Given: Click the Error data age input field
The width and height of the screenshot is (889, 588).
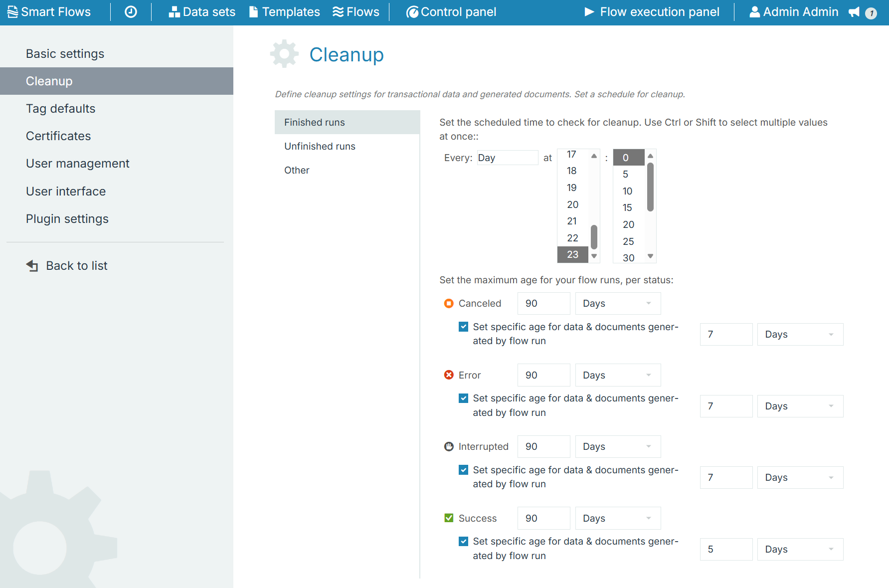Looking at the screenshot, I should [x=726, y=406].
